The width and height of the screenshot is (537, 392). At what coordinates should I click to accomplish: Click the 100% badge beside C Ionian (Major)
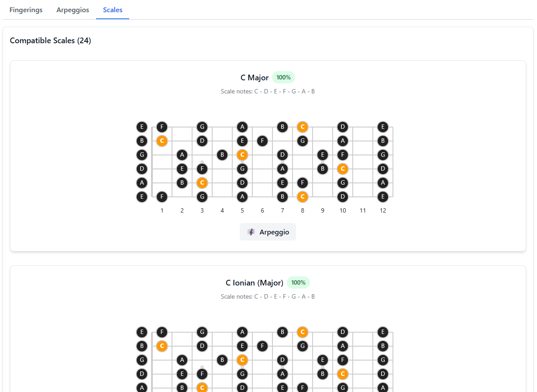pos(298,283)
